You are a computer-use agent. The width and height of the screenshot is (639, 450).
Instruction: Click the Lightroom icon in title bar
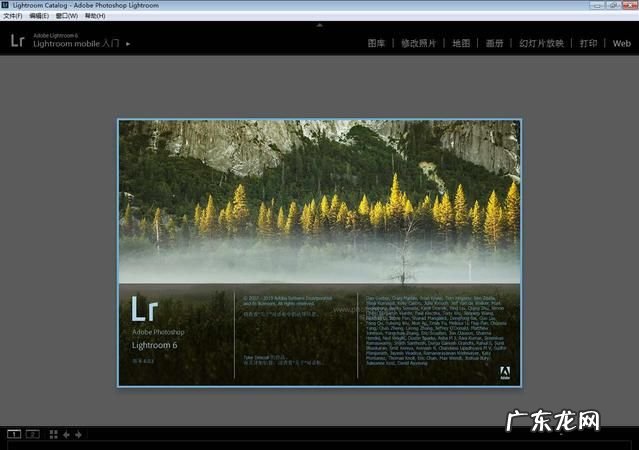pos(5,5)
